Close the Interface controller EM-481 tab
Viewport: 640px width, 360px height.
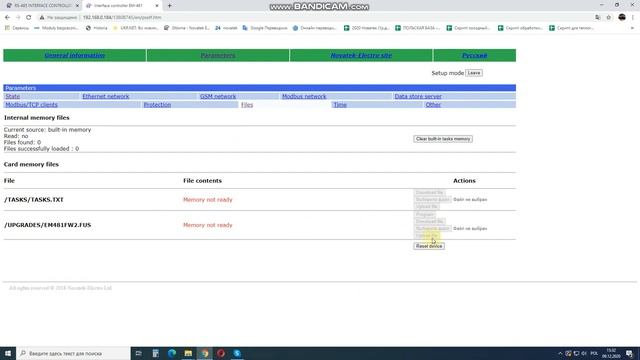pos(157,6)
